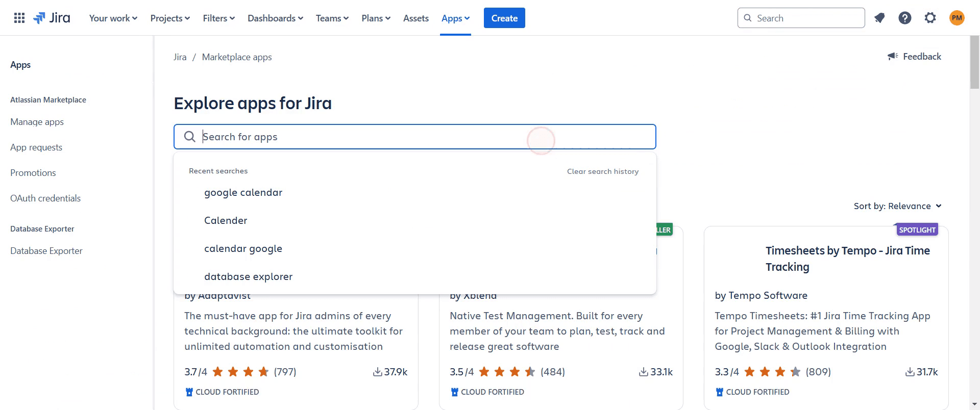
Task: Click the magnifier icon in app search
Action: [189, 137]
